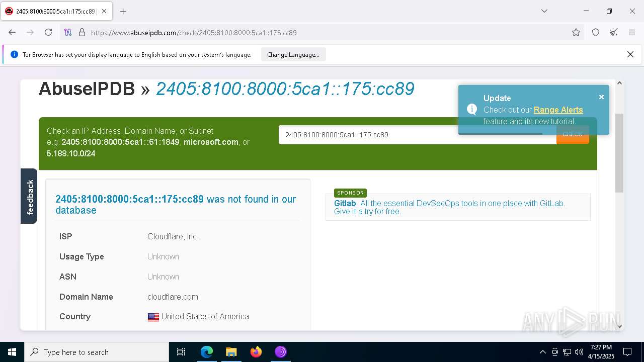Dismiss the language notification bar
The image size is (644, 362).
[x=630, y=54]
